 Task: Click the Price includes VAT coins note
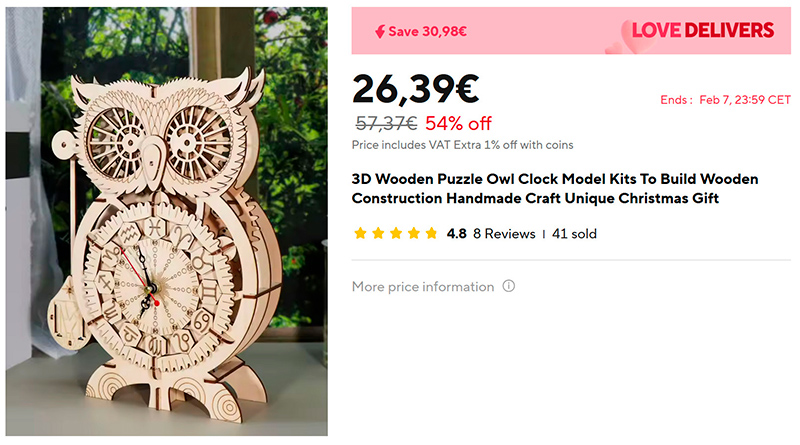pos(462,145)
